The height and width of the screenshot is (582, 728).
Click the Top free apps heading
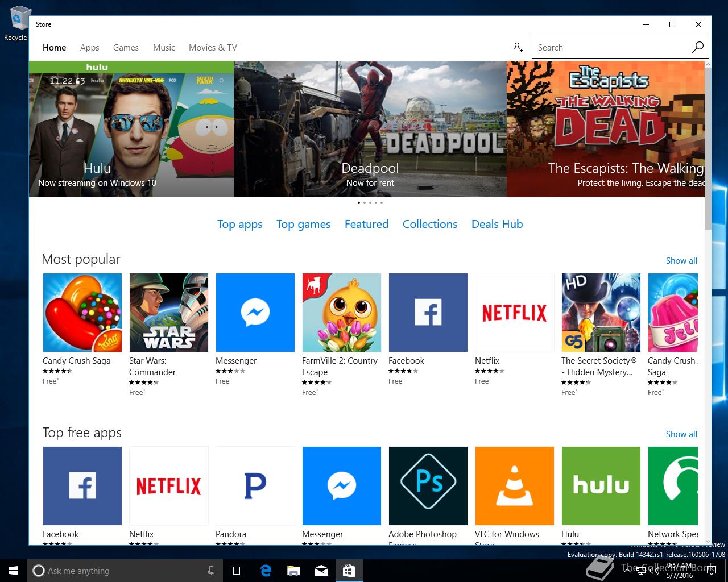(x=82, y=433)
